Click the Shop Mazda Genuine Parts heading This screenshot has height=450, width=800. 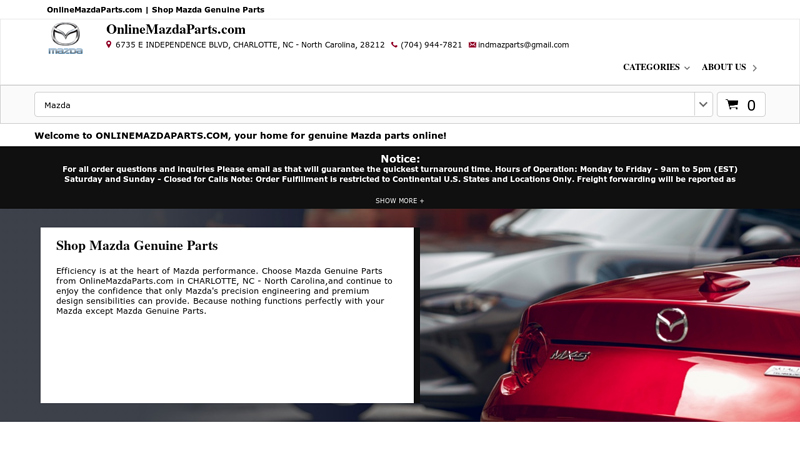(137, 246)
